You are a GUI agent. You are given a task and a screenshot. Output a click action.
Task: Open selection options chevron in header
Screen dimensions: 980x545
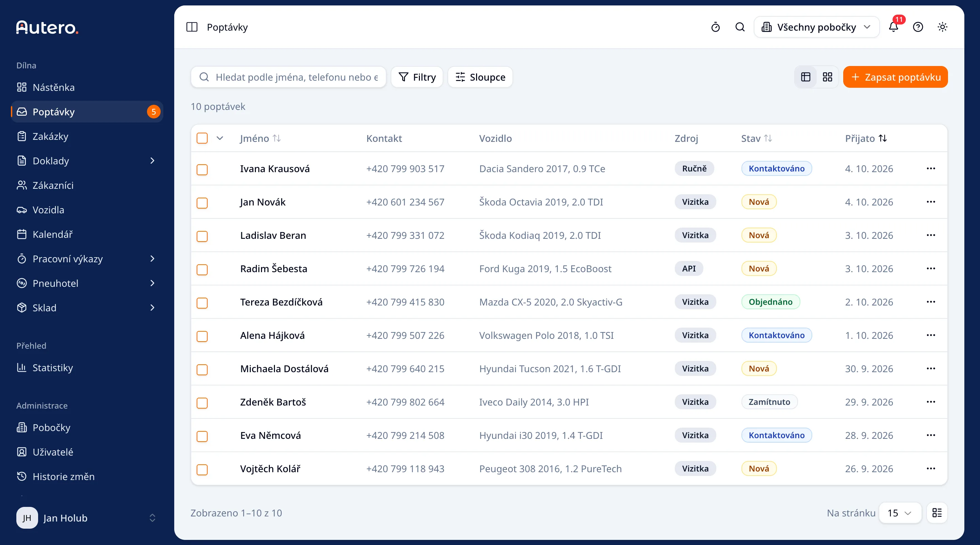pyautogui.click(x=220, y=138)
